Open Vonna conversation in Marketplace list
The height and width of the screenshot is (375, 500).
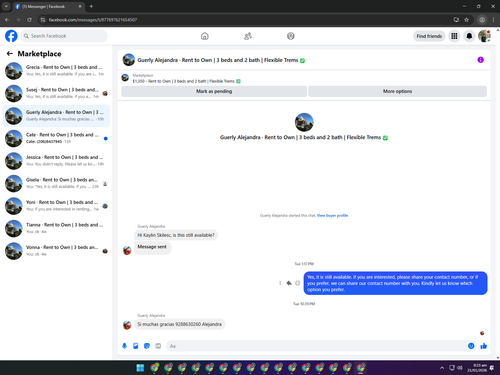coord(56,251)
